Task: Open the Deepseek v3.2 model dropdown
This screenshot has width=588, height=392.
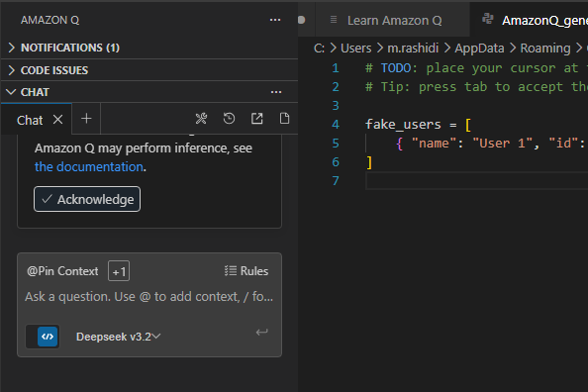Action: click(x=118, y=337)
